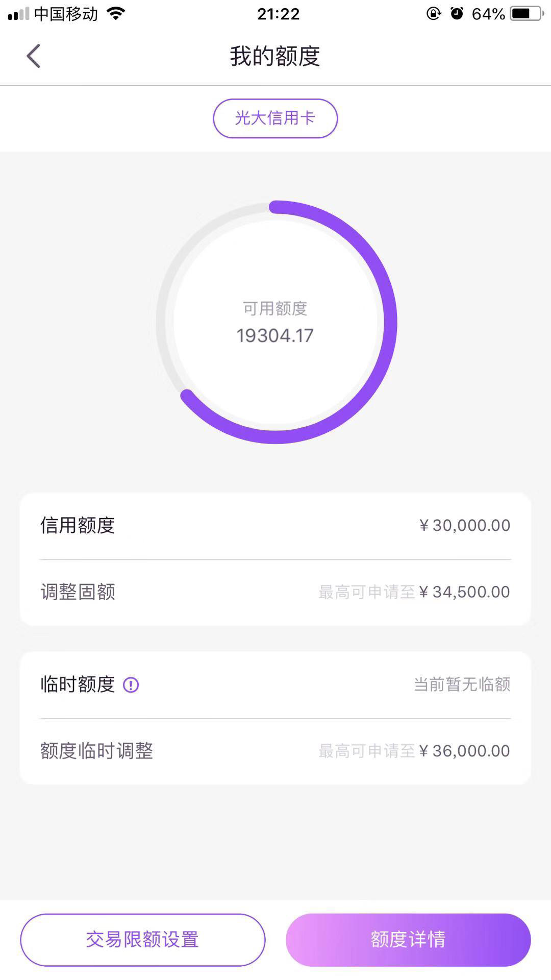Tap the 我的额度 page title
Image resolution: width=551 pixels, height=980 pixels.
[275, 56]
